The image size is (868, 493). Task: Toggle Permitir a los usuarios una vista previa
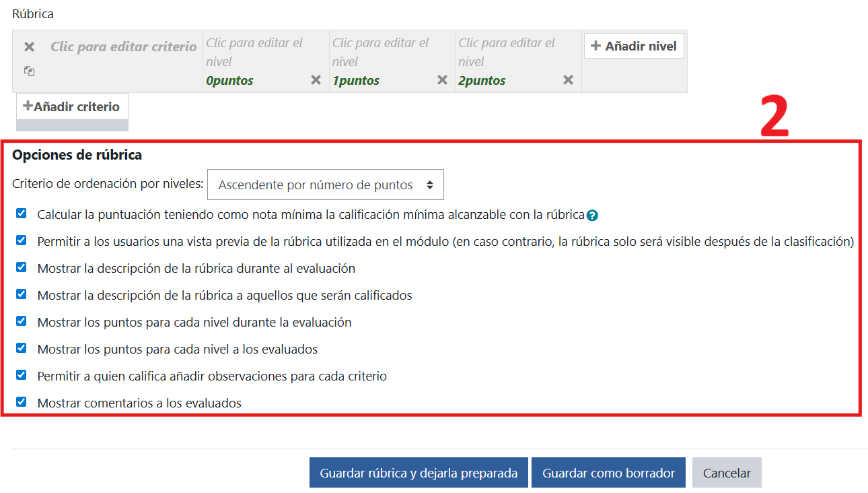22,240
